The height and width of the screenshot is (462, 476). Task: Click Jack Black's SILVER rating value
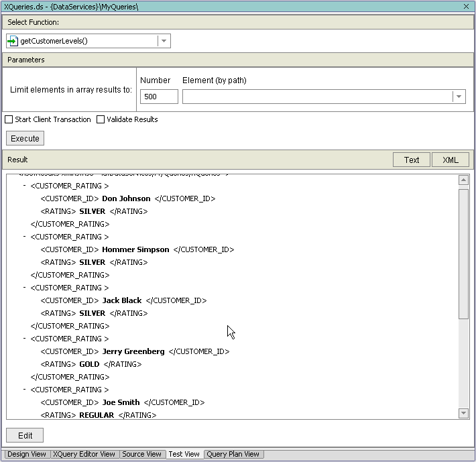pyautogui.click(x=93, y=313)
